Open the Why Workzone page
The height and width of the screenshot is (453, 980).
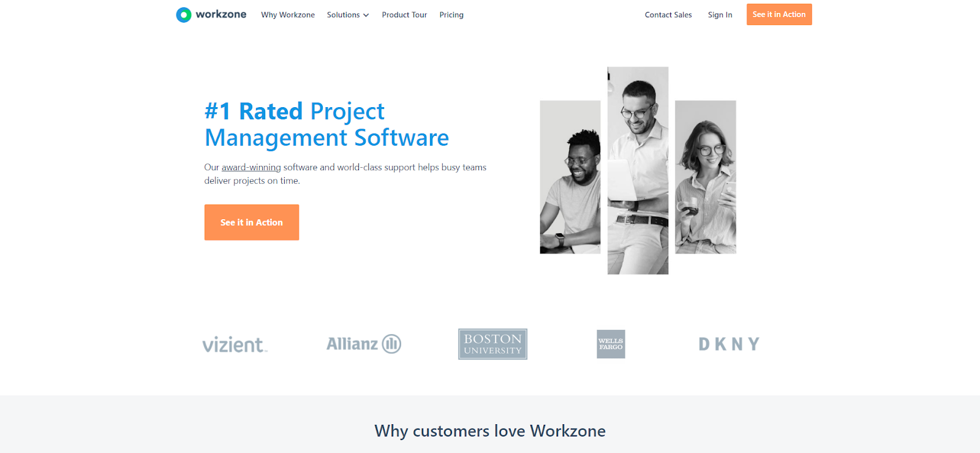(288, 15)
